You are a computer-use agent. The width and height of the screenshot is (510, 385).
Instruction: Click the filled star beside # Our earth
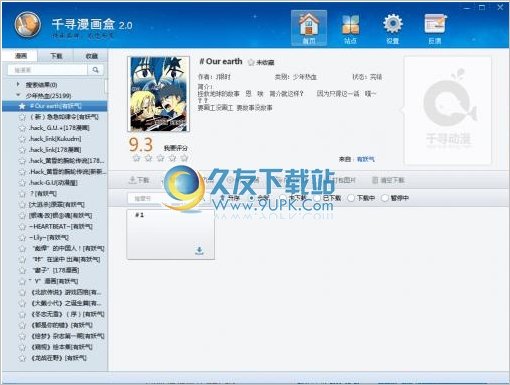[x=22, y=106]
